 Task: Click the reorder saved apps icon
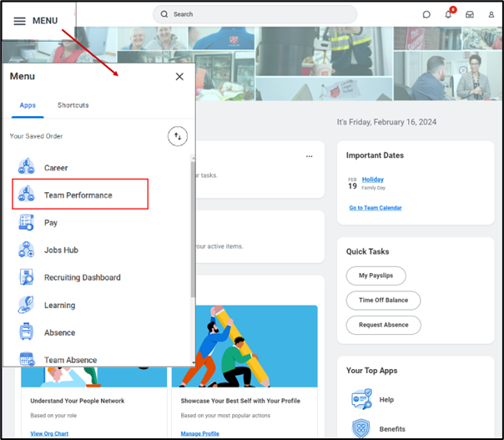click(x=178, y=136)
